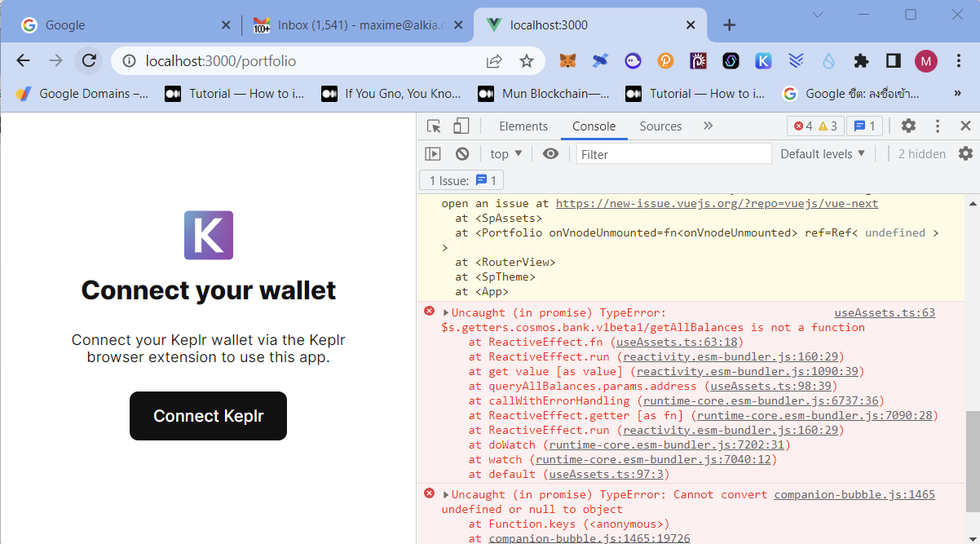This screenshot has width=980, height=544.
Task: Clear the console
Action: (x=462, y=153)
